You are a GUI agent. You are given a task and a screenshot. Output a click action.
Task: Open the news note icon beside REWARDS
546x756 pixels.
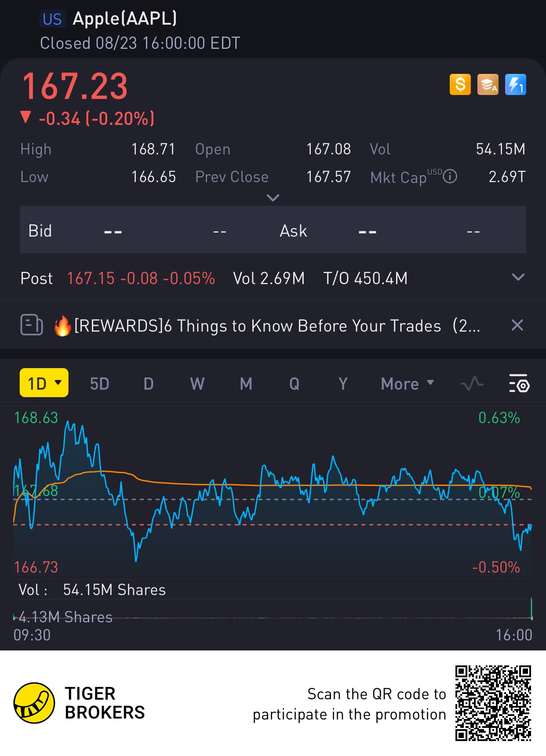tap(32, 325)
